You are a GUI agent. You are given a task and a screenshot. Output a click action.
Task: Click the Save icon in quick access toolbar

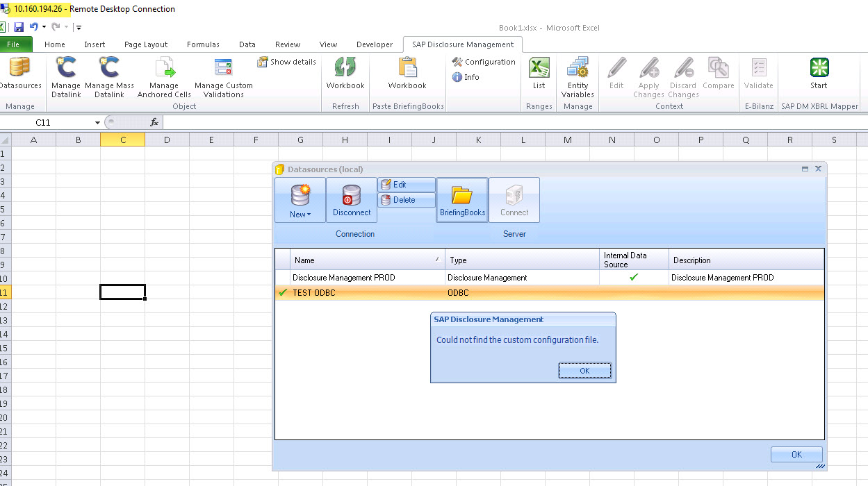coord(19,27)
